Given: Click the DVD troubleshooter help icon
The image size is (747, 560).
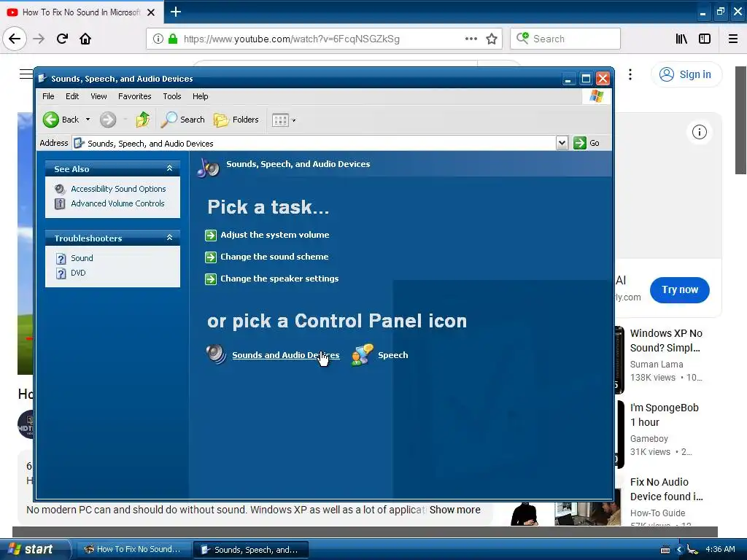Looking at the screenshot, I should [x=61, y=273].
